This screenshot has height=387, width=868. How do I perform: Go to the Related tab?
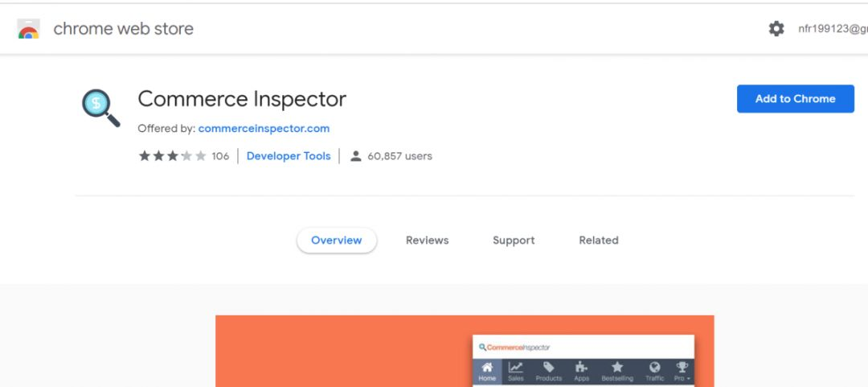(x=599, y=240)
